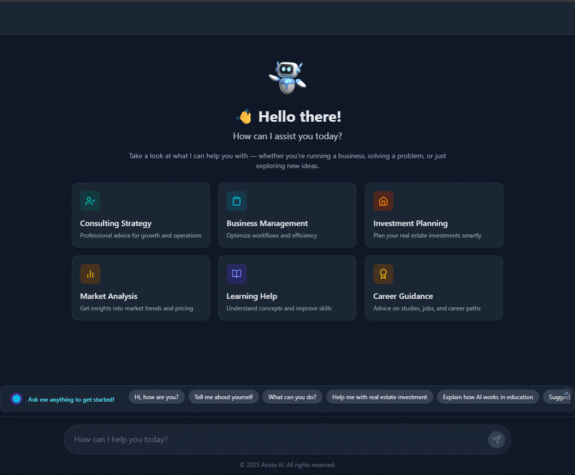The height and width of the screenshot is (475, 575).
Task: Choose the "Tell me about yourself" suggestion
Action: click(223, 397)
